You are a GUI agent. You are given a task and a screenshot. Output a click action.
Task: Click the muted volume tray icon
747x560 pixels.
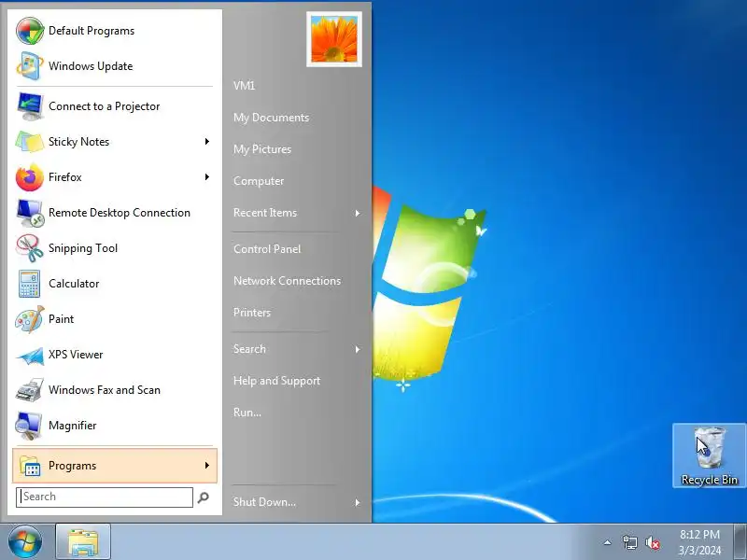point(652,542)
